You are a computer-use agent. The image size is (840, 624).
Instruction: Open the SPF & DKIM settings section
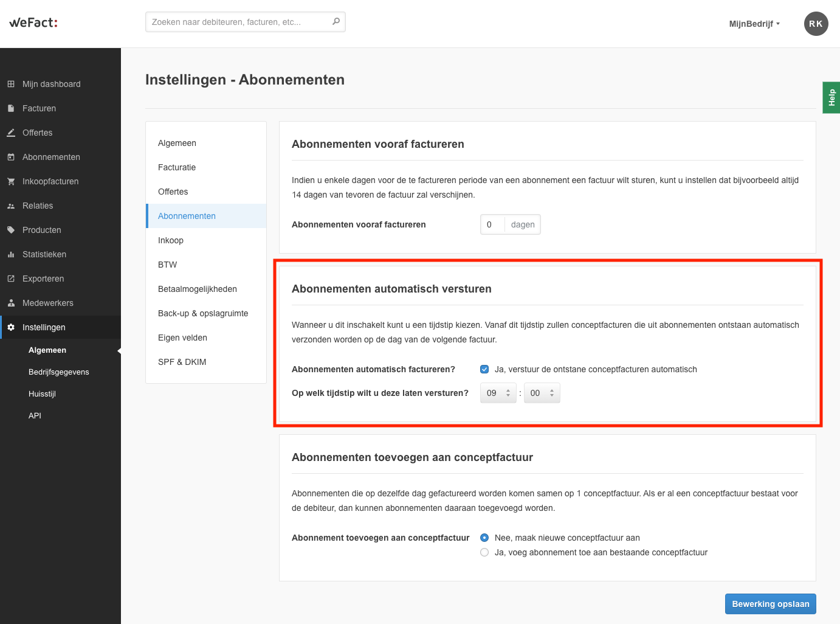[182, 362]
